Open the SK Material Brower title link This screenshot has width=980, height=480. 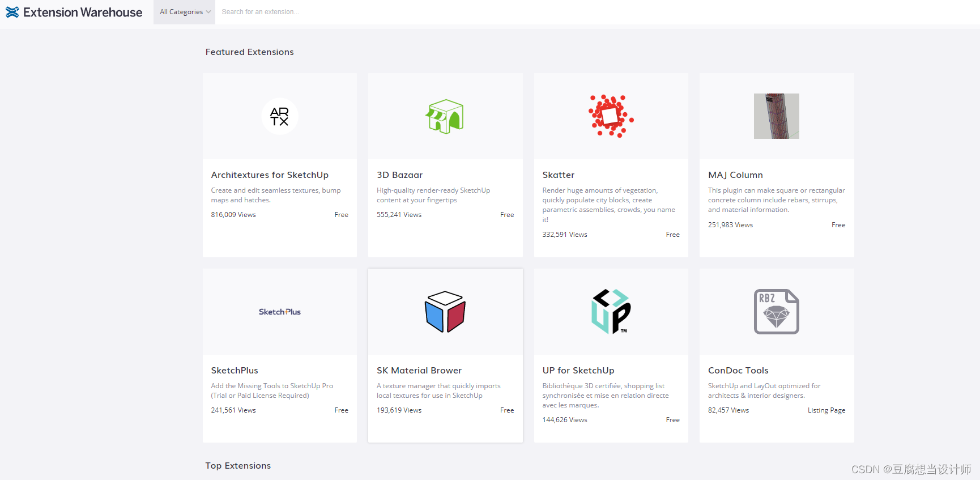pos(419,371)
